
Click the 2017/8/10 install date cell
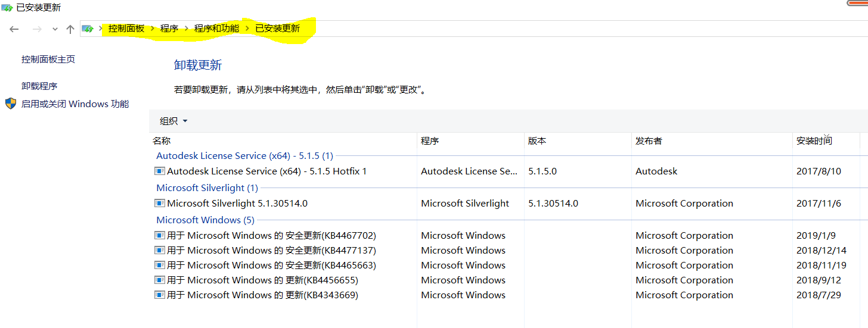pos(819,171)
